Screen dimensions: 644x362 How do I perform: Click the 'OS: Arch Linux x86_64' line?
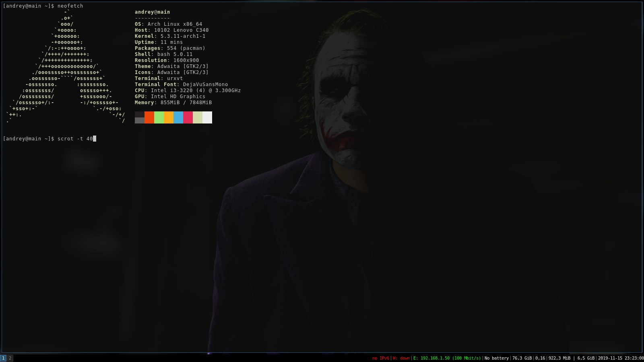[x=168, y=24]
